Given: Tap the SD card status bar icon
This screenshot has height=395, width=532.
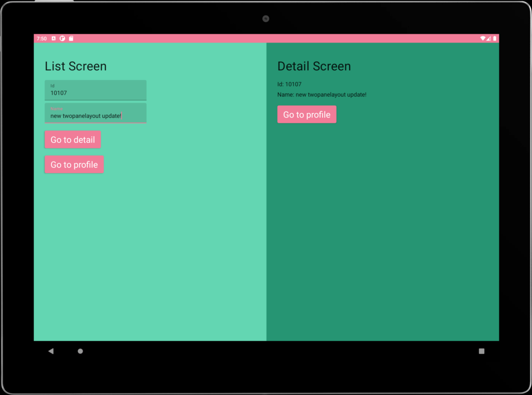Looking at the screenshot, I should point(71,38).
